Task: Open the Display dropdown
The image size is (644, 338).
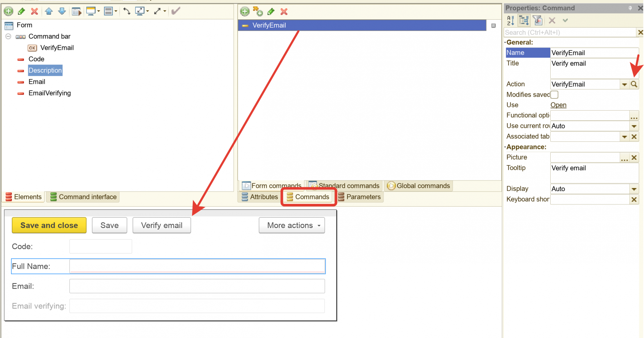Action: (634, 189)
